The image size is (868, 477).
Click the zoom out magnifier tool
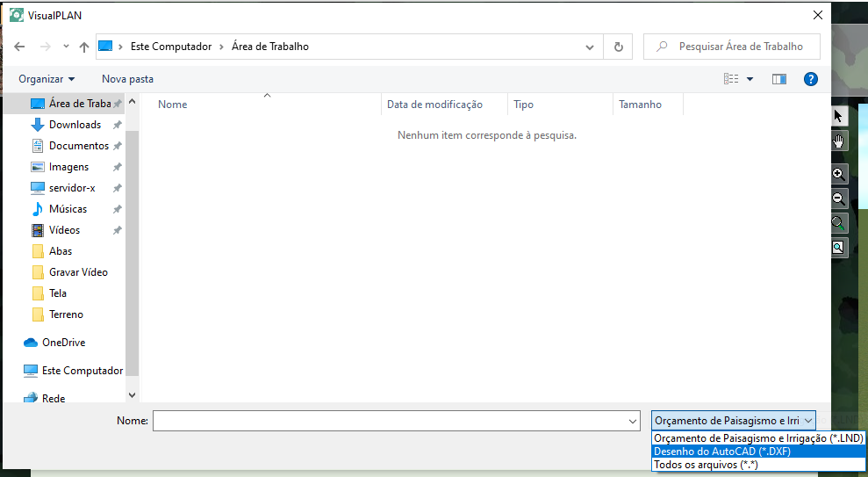click(x=839, y=199)
